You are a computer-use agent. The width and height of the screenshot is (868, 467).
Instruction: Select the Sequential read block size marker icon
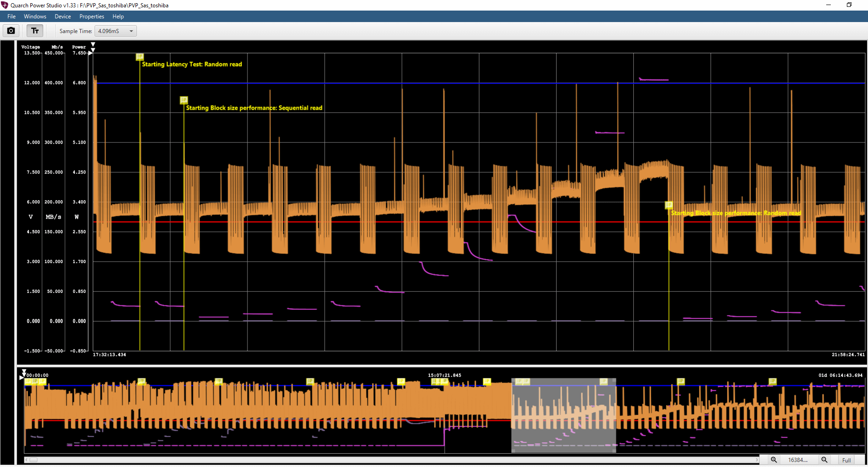point(184,100)
